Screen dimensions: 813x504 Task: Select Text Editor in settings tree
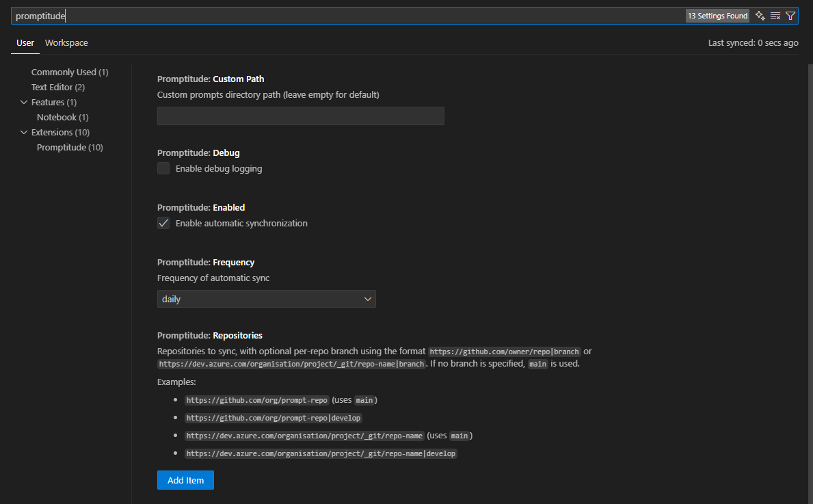point(57,88)
